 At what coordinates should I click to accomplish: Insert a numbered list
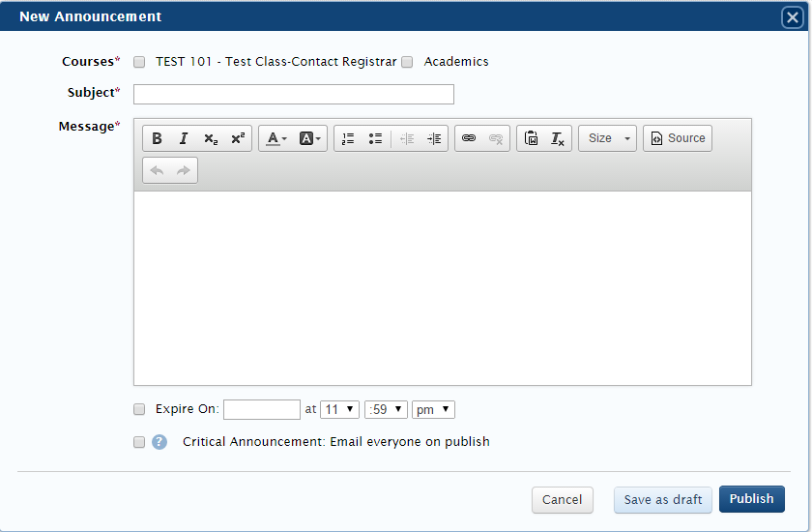pos(348,138)
